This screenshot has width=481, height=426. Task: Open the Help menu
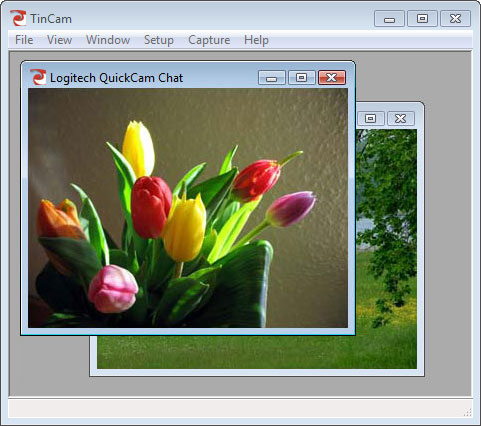[256, 40]
